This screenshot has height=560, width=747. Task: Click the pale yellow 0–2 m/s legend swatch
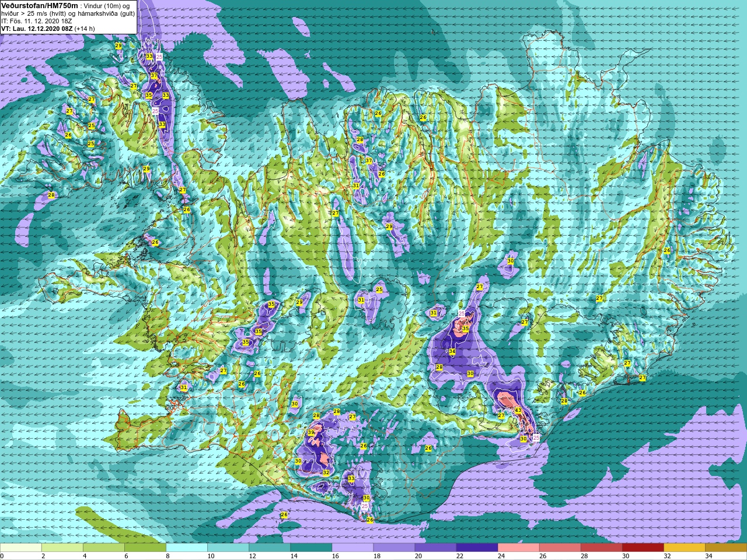coord(21,548)
